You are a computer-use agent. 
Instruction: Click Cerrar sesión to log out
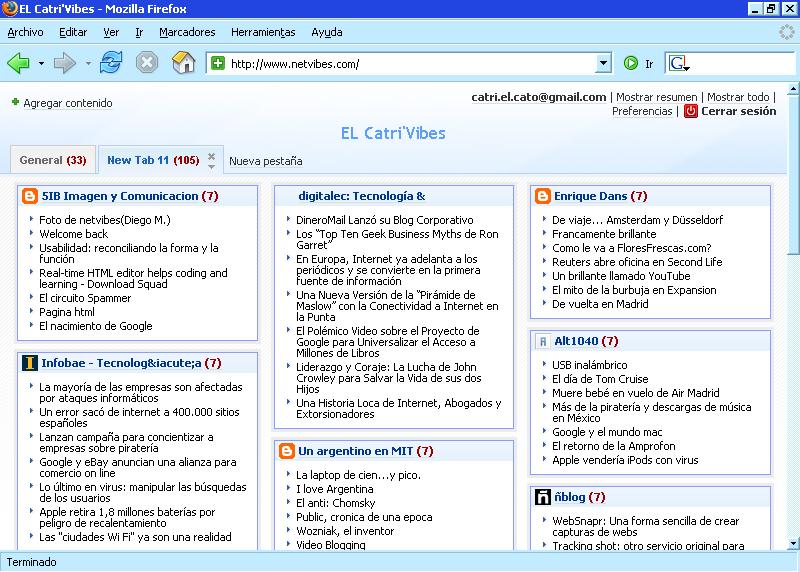click(x=738, y=111)
